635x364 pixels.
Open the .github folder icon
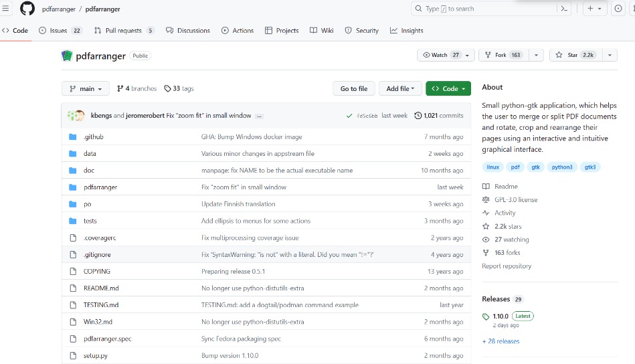coord(73,137)
